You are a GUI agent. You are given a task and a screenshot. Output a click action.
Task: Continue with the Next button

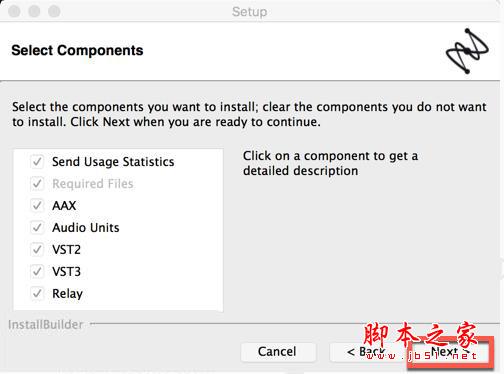[x=450, y=352]
